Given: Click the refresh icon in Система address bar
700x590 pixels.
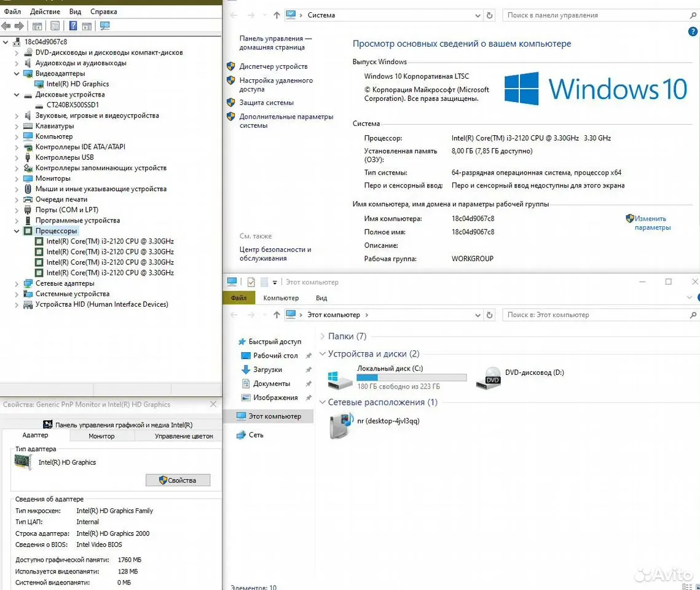Looking at the screenshot, I should point(489,15).
